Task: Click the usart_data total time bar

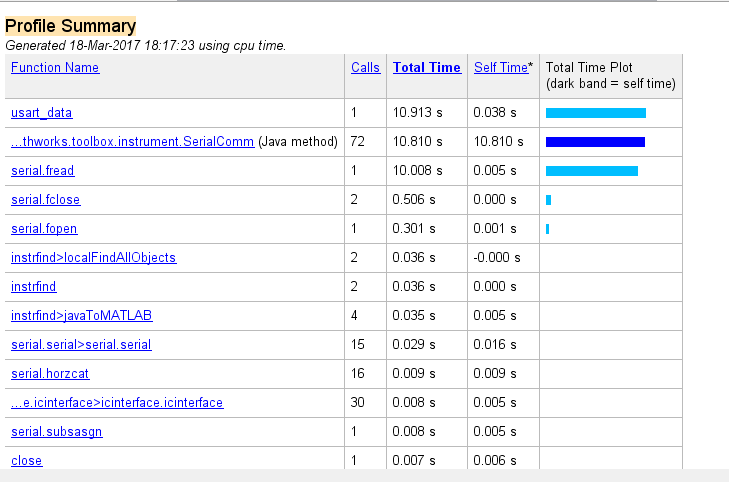Action: (596, 113)
